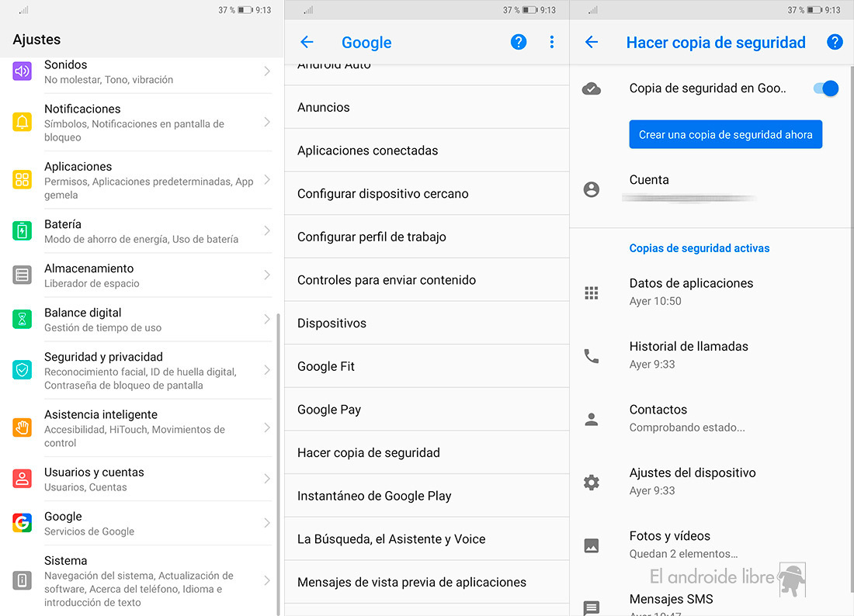Open help on Hacer copia de seguridad screen

point(835,43)
